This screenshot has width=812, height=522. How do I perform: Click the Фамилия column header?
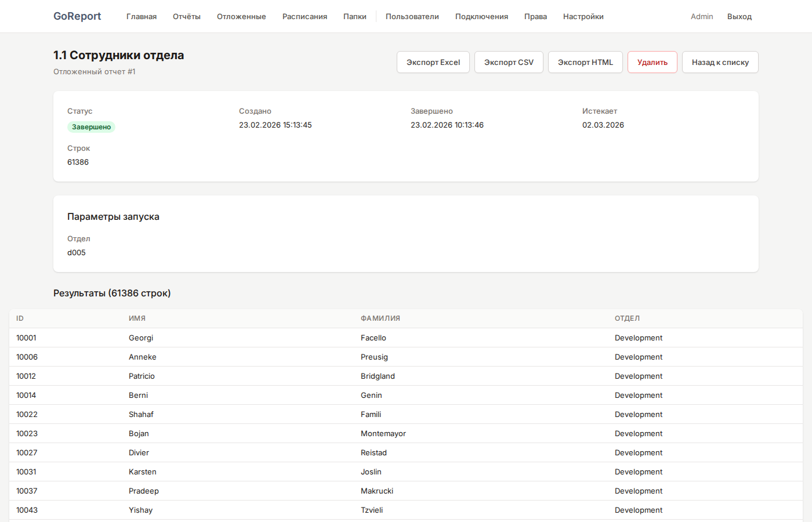380,318
